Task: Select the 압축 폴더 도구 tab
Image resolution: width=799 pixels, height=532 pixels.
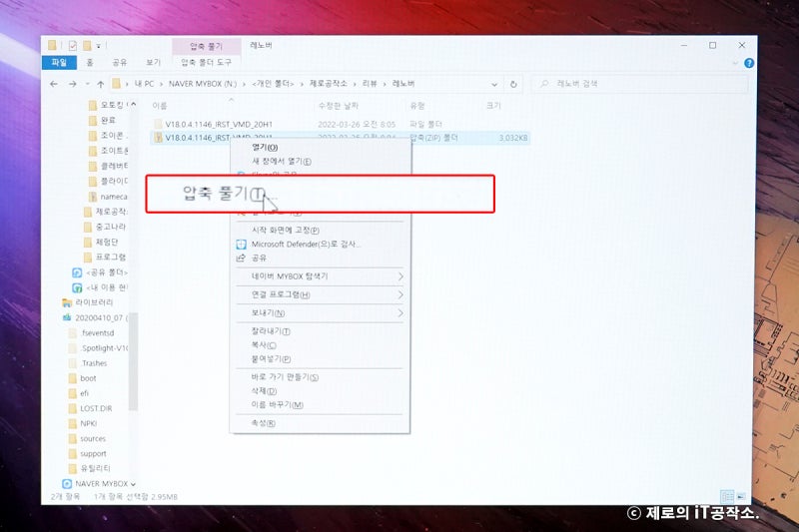Action: 206,62
